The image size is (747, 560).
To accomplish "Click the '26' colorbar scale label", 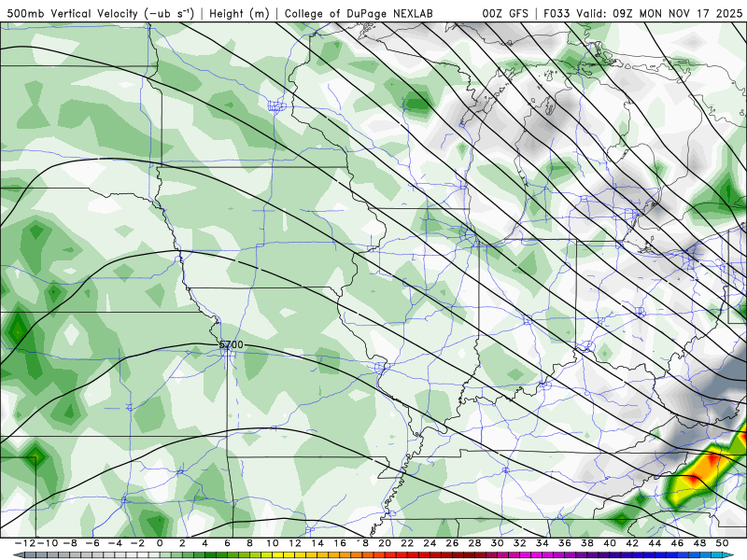I will [452, 543].
